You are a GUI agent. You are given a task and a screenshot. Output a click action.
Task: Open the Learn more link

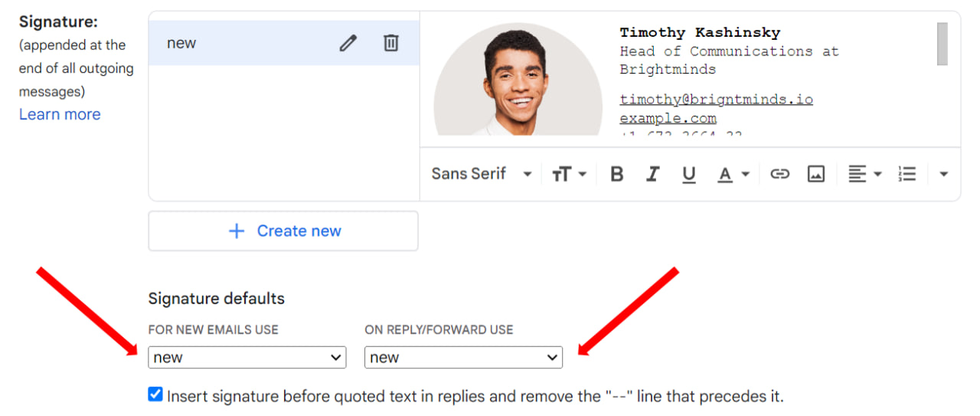click(60, 114)
